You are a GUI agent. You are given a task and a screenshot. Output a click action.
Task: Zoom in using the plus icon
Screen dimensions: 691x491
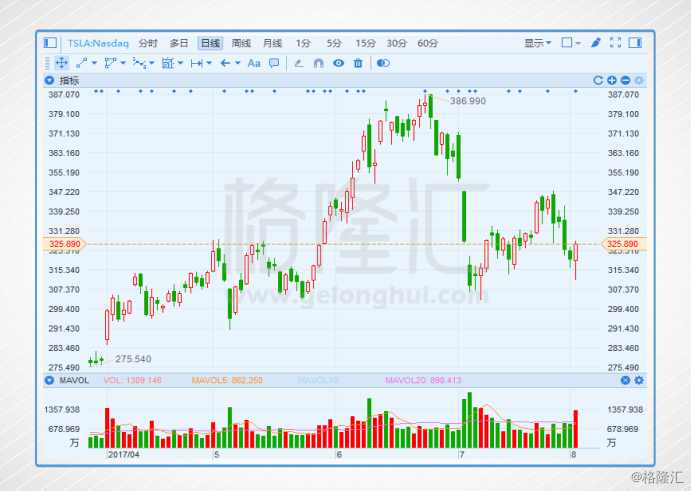pyautogui.click(x=612, y=80)
